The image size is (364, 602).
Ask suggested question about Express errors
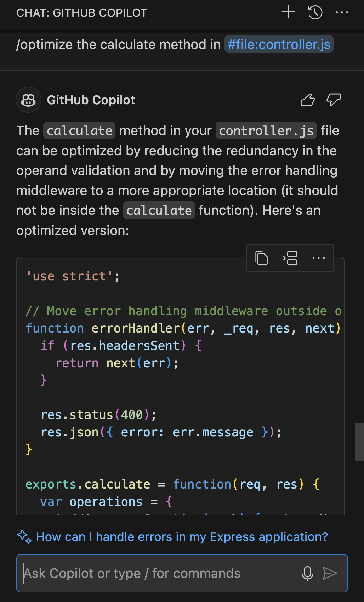[182, 537]
